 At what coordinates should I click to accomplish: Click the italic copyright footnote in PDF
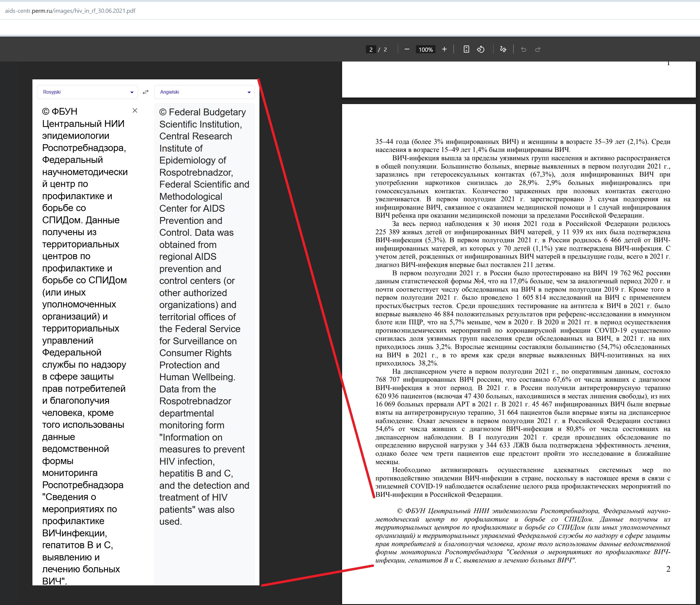click(x=523, y=535)
